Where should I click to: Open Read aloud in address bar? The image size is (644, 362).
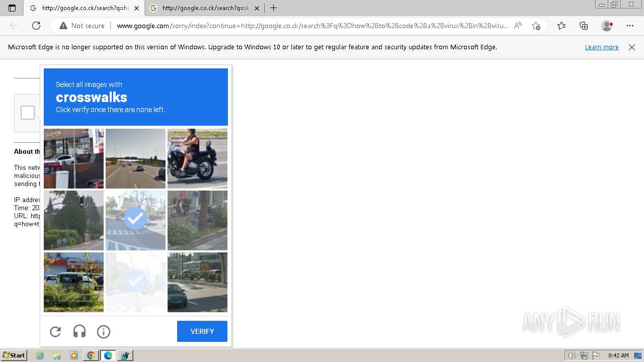point(518,26)
